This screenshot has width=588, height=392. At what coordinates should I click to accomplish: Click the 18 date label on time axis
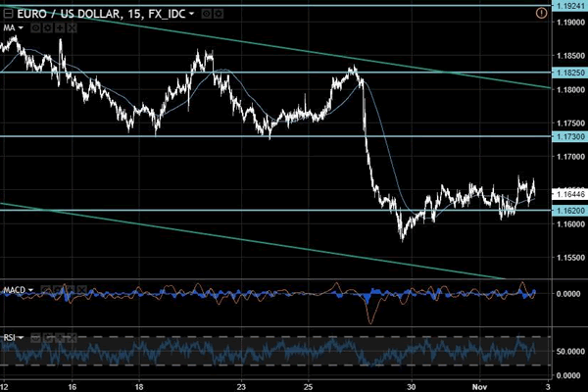click(x=139, y=387)
